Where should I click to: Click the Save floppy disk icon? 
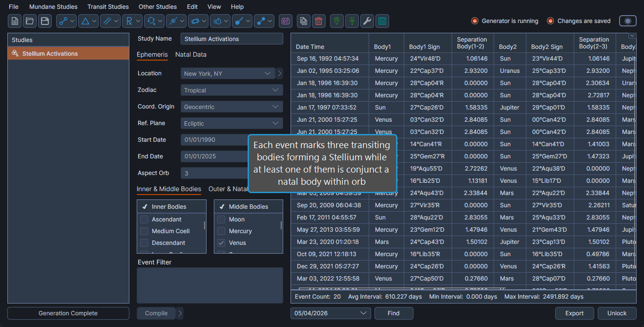pyautogui.click(x=45, y=21)
